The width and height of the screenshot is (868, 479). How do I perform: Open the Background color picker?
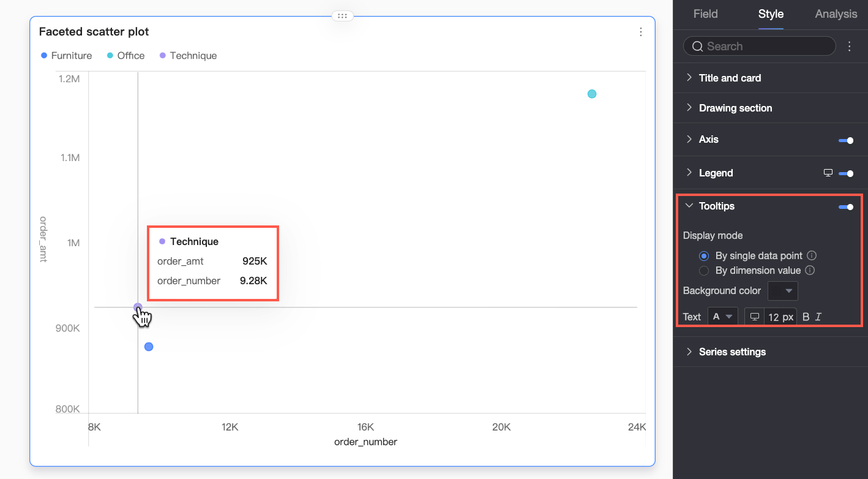pyautogui.click(x=783, y=290)
